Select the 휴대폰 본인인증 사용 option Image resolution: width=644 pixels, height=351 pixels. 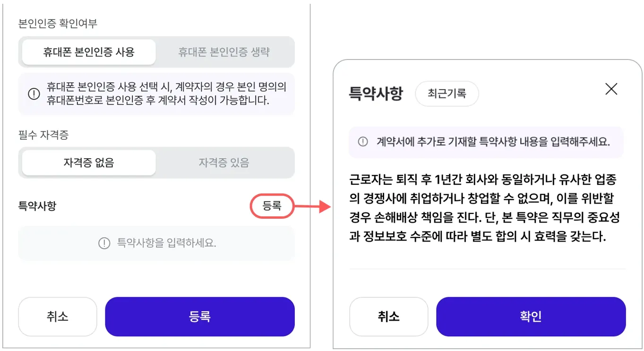tap(89, 52)
